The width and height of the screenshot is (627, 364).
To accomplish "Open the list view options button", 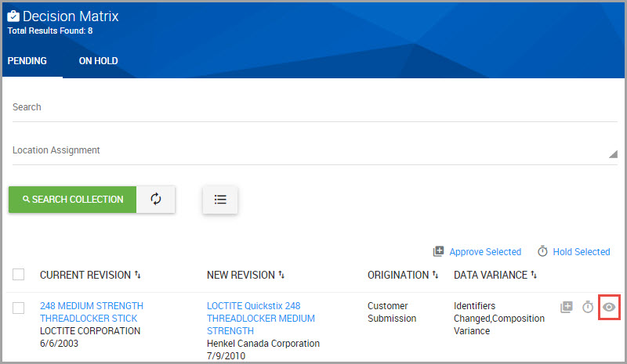I will pos(220,200).
